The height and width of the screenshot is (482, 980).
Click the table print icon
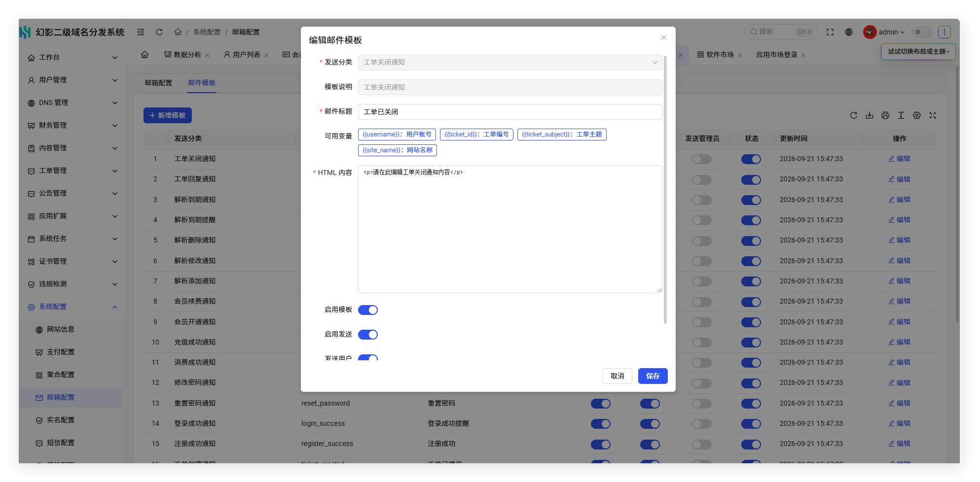point(885,115)
